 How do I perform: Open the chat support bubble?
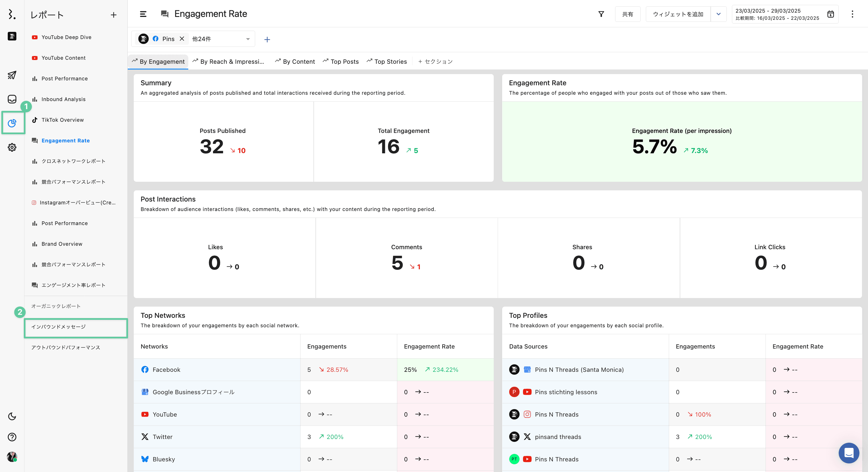(x=848, y=453)
